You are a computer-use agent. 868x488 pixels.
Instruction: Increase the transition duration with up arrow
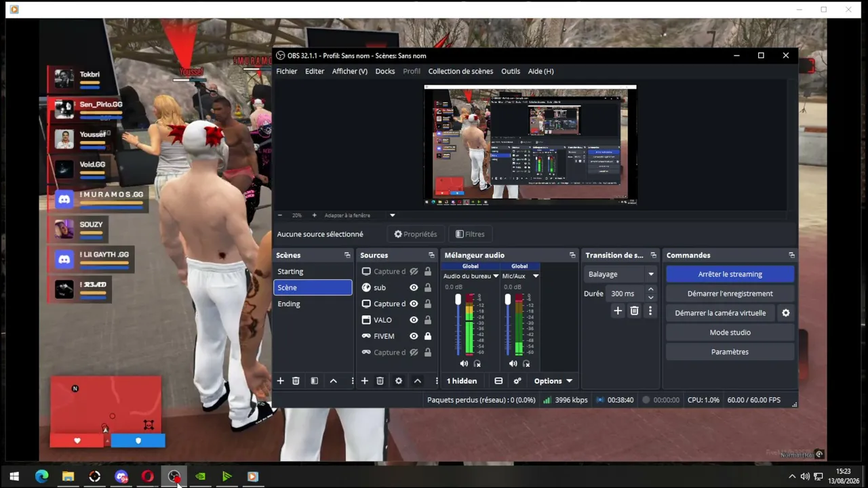(650, 290)
